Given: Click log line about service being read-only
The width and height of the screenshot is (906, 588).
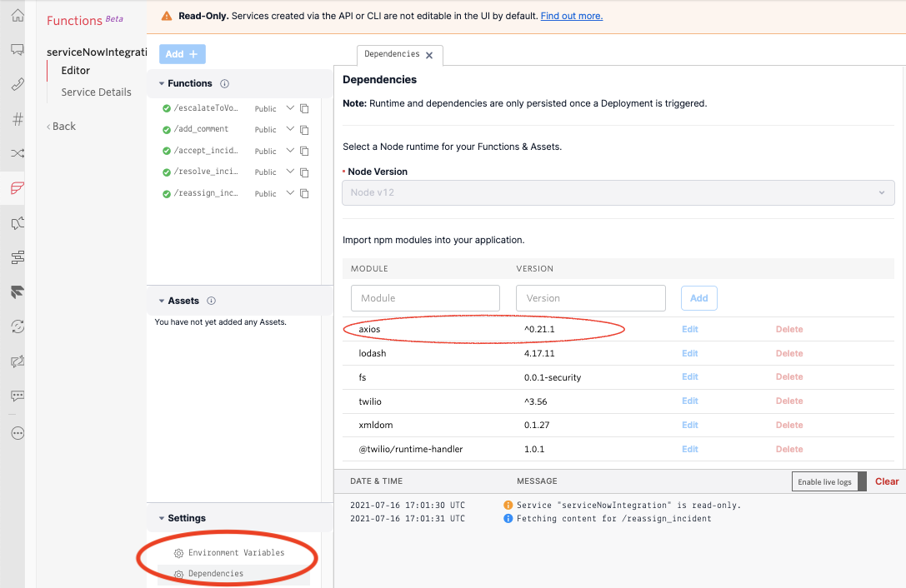Looking at the screenshot, I should coord(628,506).
